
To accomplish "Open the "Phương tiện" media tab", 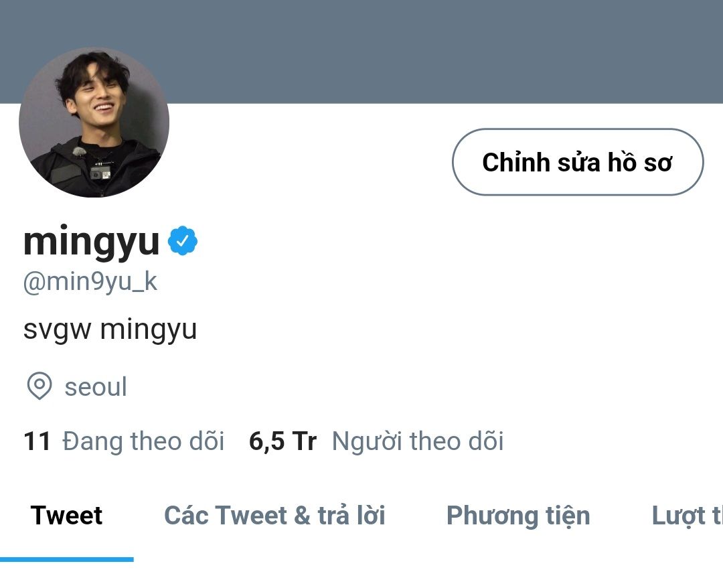I will coord(518,516).
